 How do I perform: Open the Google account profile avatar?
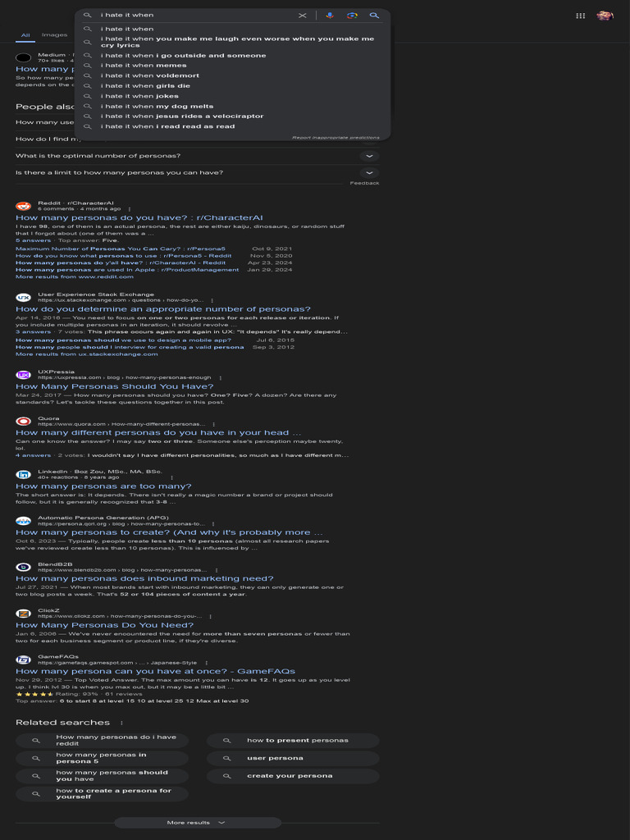coord(605,16)
